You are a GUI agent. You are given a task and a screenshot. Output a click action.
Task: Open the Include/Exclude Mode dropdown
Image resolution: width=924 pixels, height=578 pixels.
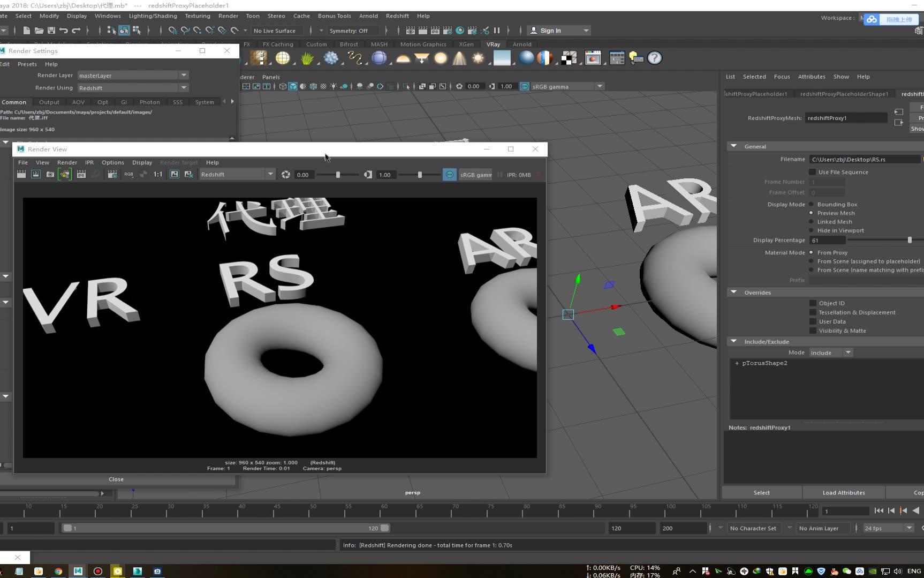tap(831, 352)
